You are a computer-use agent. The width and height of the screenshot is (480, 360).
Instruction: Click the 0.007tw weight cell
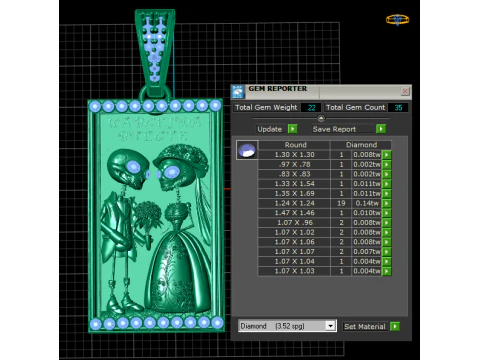[367, 252]
